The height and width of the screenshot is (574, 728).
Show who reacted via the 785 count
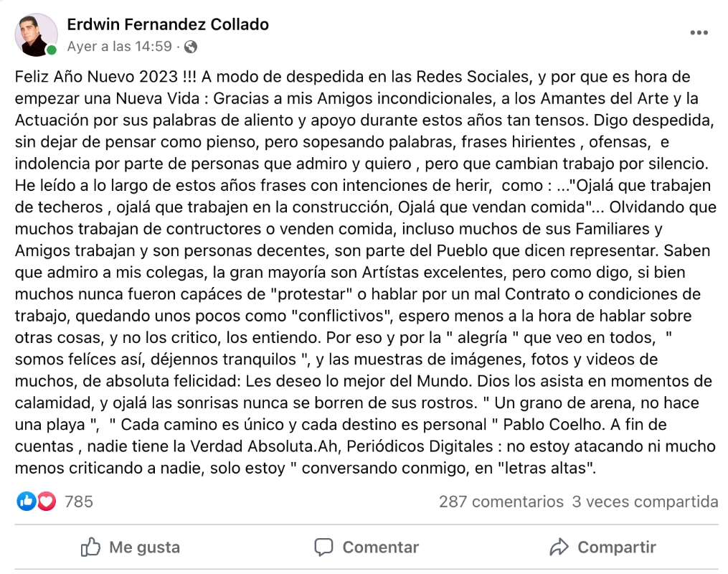(x=79, y=501)
